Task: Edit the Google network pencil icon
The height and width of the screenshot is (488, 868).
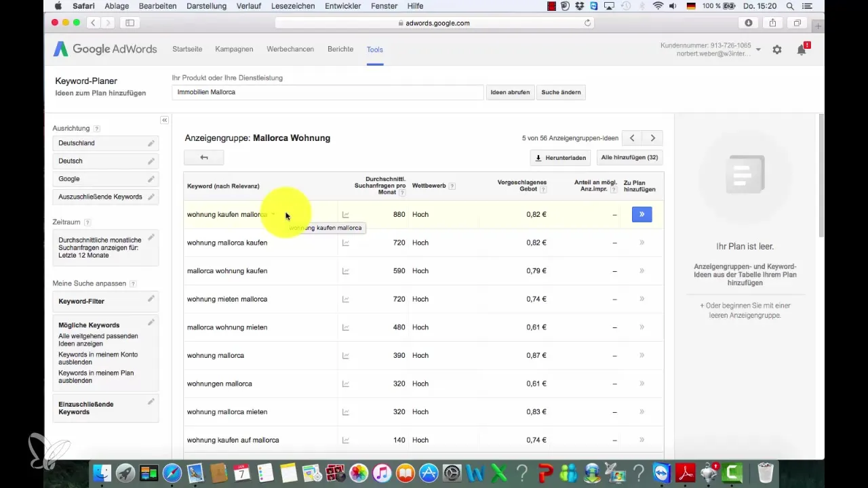Action: tap(151, 179)
